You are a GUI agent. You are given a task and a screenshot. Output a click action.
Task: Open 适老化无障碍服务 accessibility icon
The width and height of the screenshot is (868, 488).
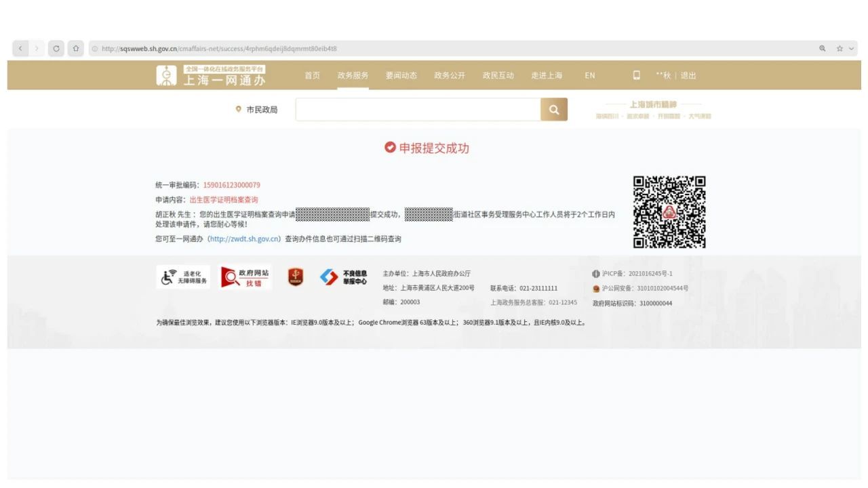(183, 277)
